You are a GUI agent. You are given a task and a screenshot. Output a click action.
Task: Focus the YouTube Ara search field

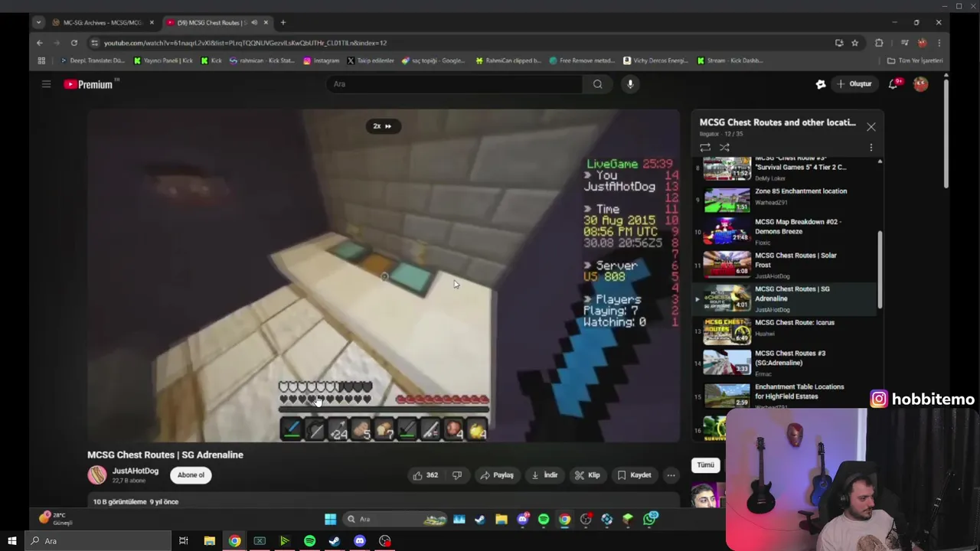[x=456, y=84]
